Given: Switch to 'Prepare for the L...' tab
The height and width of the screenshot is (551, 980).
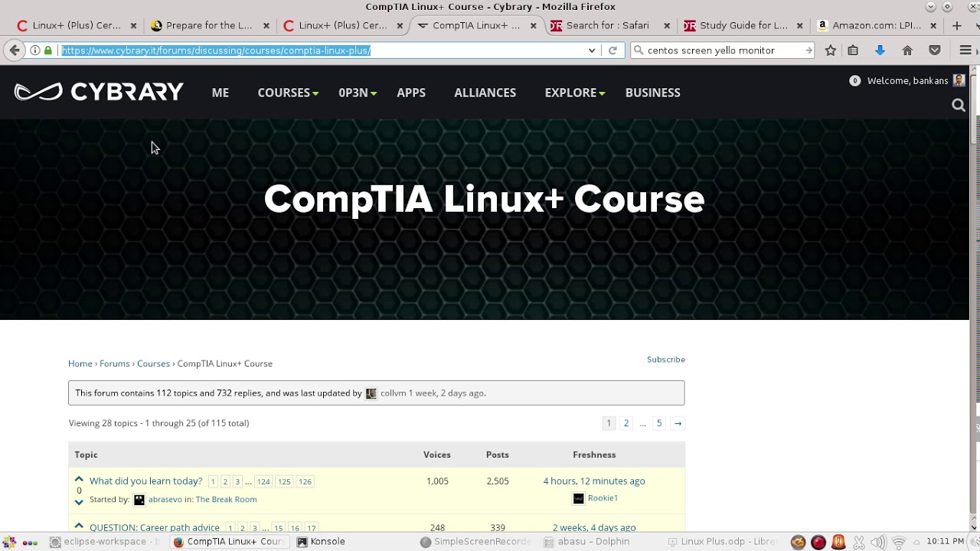Looking at the screenshot, I should click(x=208, y=25).
